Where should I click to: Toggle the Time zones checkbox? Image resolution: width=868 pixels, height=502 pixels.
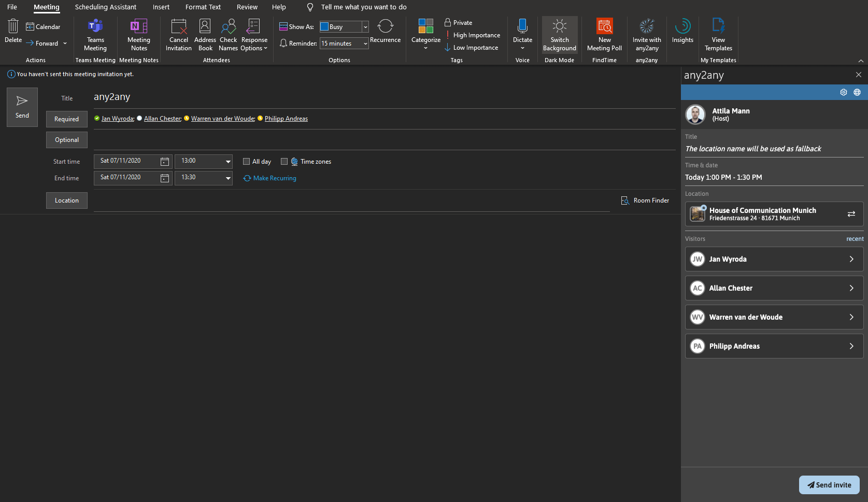(284, 161)
